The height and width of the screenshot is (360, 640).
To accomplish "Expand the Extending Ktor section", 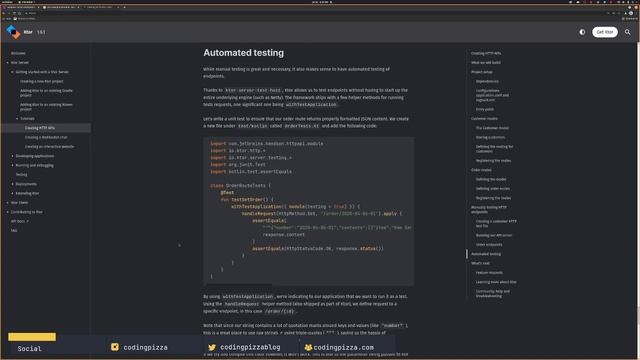I will [12, 193].
